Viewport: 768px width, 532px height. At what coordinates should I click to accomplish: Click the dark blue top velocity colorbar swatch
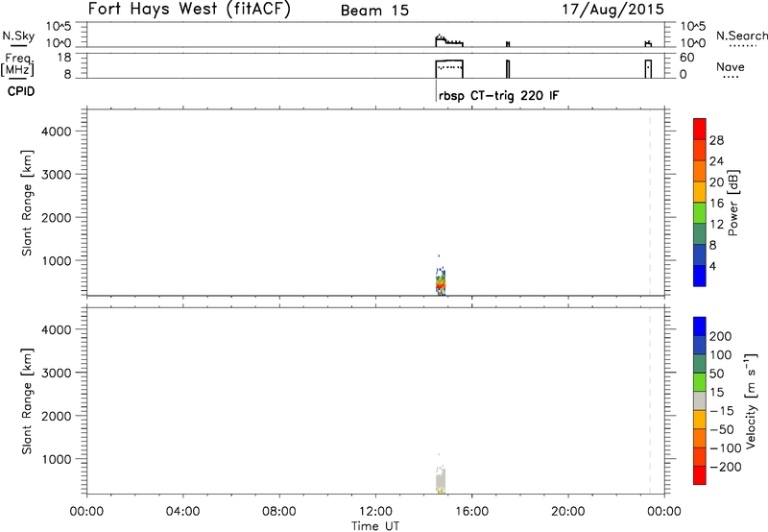(700, 326)
